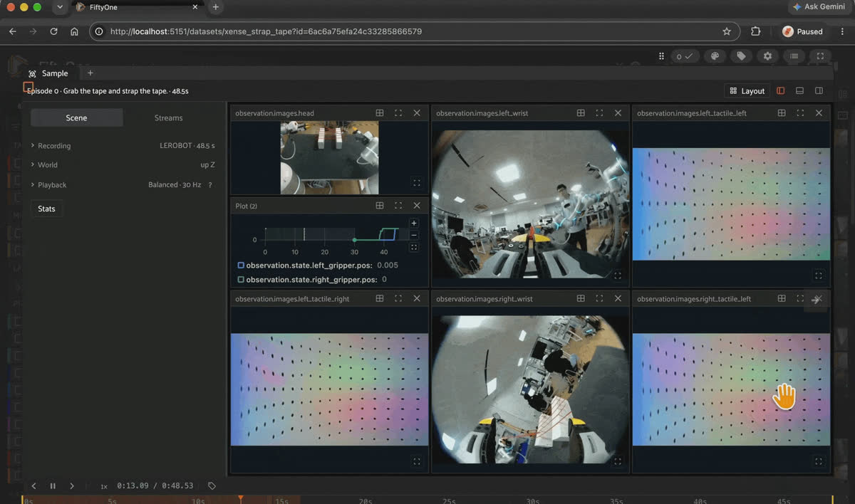Open the color scheme palette icon

click(715, 56)
